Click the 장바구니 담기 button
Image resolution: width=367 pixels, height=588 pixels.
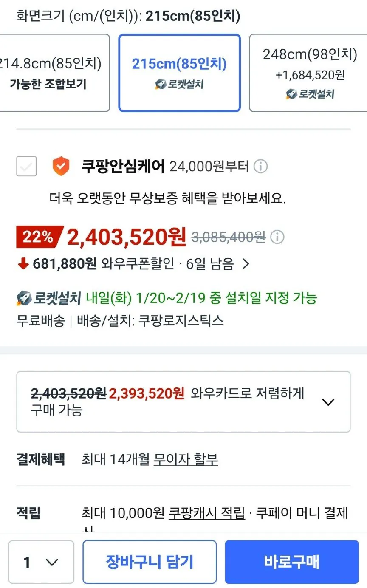click(x=150, y=561)
